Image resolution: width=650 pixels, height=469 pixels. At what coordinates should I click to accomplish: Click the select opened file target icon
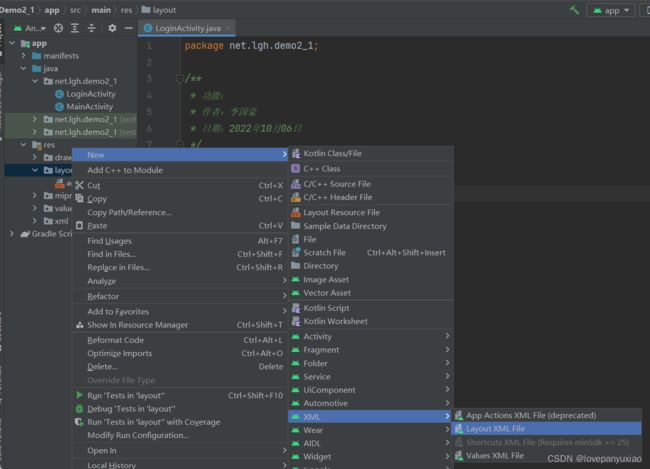58,28
